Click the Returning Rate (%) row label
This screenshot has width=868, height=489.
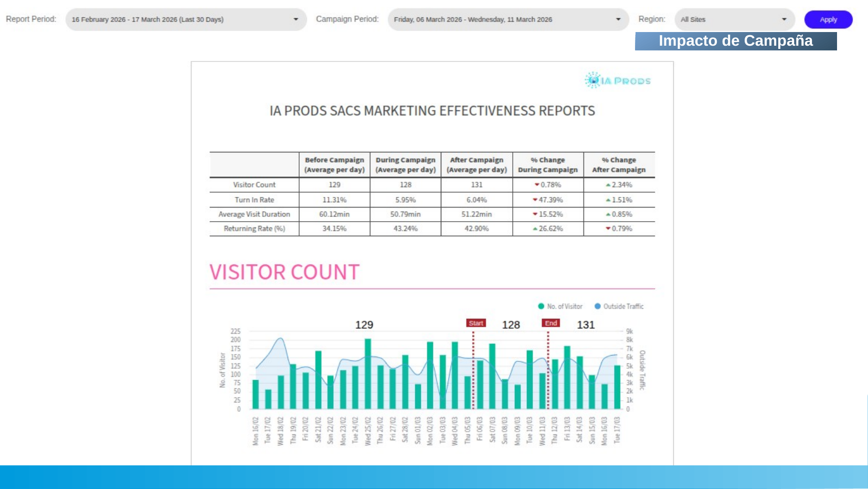[x=255, y=228]
